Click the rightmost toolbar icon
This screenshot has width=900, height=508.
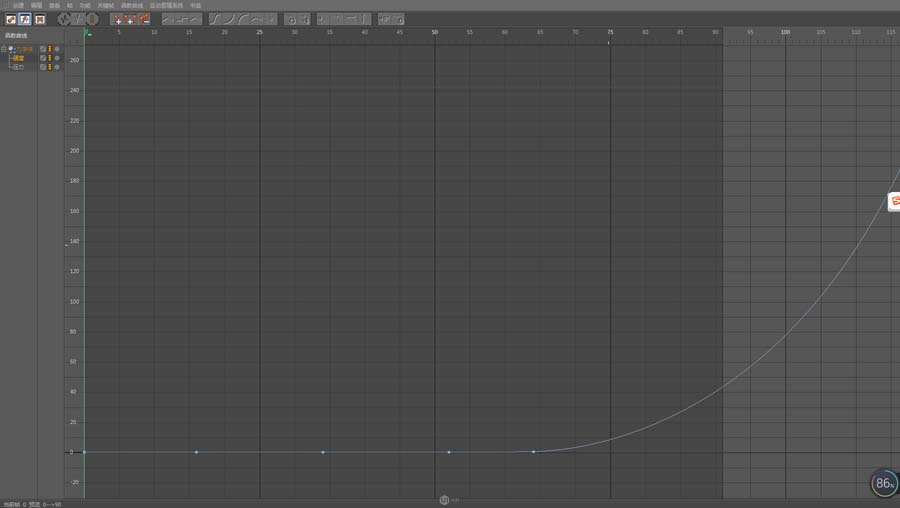coord(398,19)
